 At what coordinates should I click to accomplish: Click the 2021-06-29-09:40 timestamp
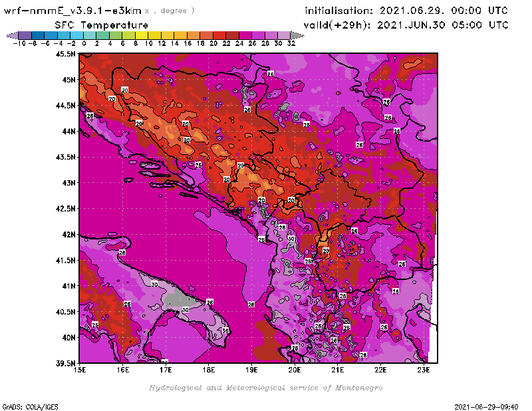(x=486, y=407)
